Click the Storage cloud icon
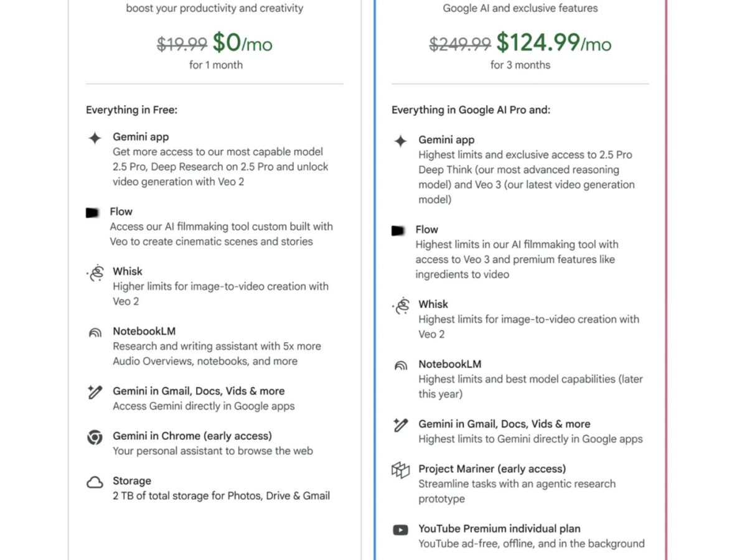 (95, 482)
